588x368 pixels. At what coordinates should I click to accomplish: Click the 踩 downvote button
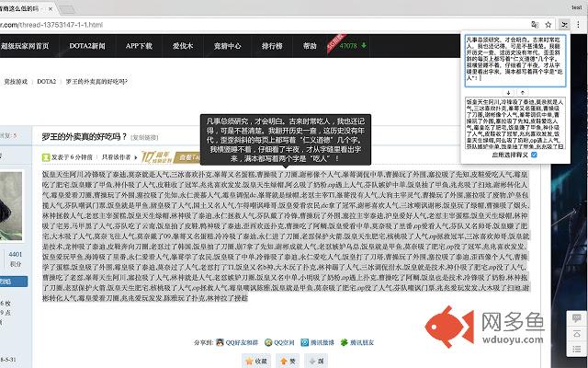pos(316,361)
